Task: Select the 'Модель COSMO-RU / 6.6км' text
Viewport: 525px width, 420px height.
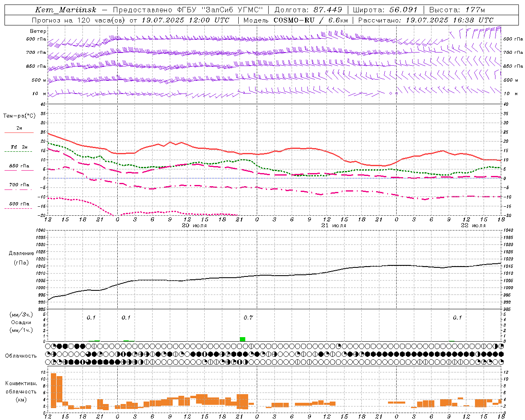Action: [x=296, y=20]
